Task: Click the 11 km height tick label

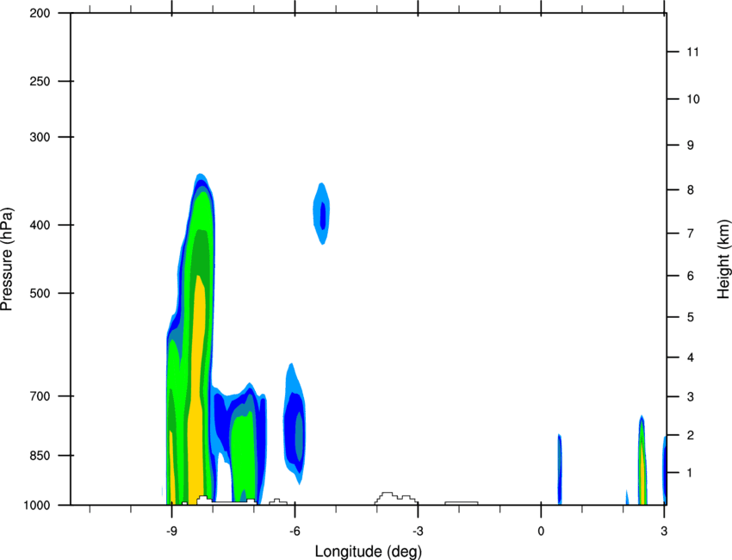Action: point(691,53)
